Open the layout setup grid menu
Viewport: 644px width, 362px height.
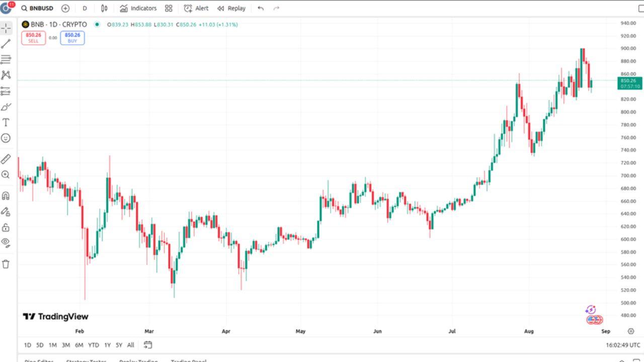point(169,8)
